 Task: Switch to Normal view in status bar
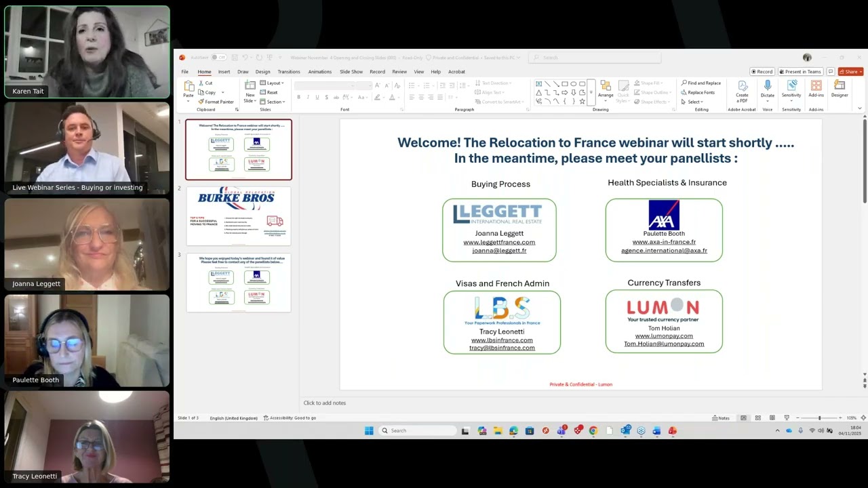[x=743, y=418]
